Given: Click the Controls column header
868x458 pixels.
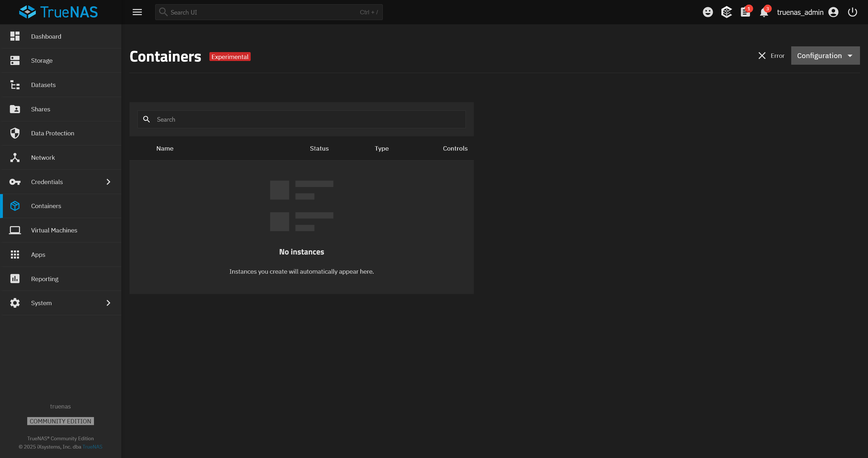Looking at the screenshot, I should coord(455,149).
